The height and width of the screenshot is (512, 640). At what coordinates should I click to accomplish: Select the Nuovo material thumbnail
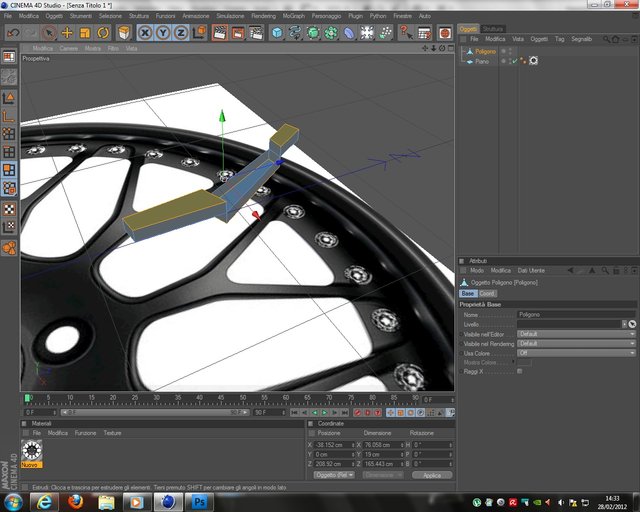31,451
